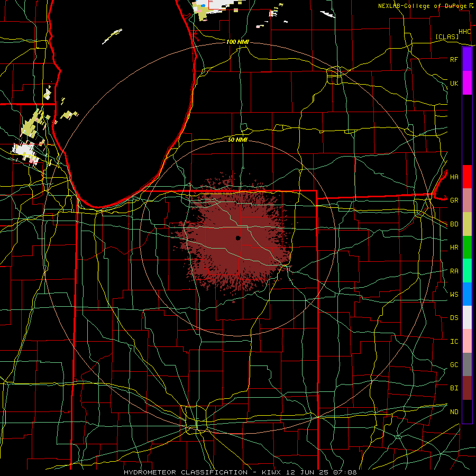Click the ND legend label

click(454, 412)
